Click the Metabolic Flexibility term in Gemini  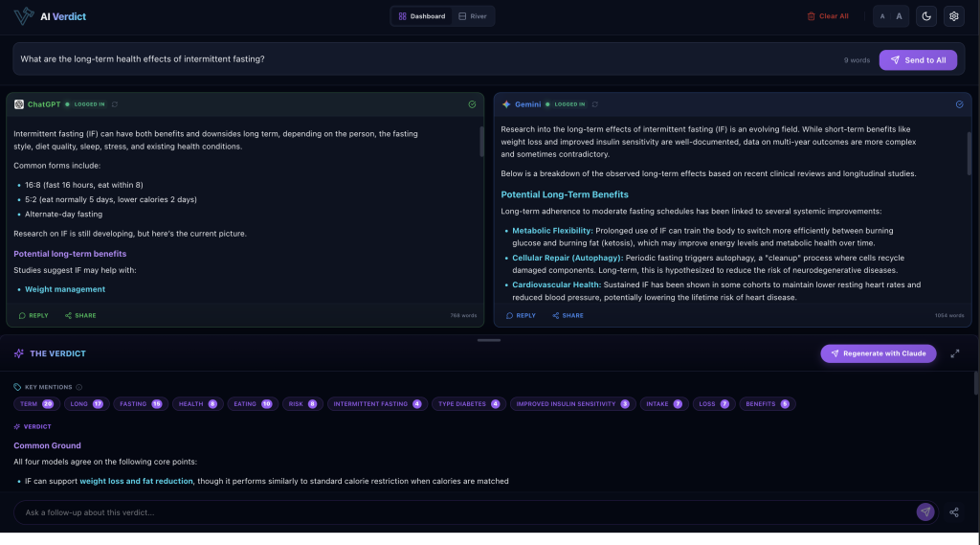(552, 231)
